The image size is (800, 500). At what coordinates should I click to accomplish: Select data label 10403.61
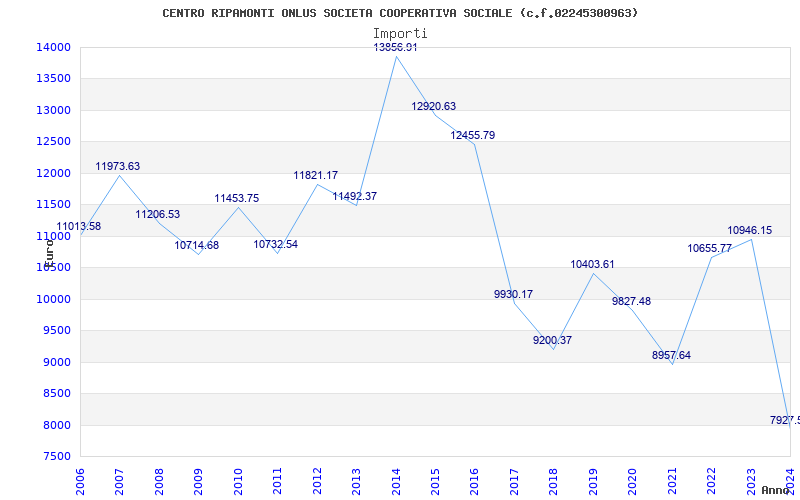(x=592, y=264)
